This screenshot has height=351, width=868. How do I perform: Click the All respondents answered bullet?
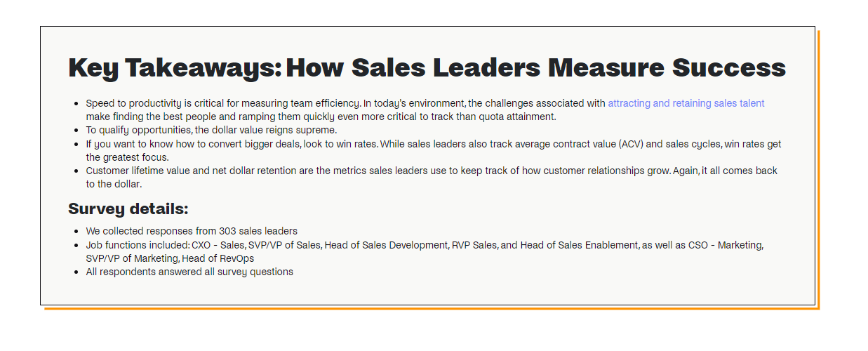click(x=189, y=272)
